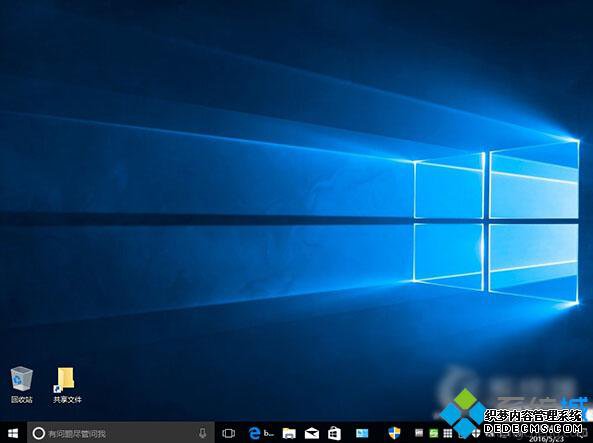Click the 共享文件 label text
The width and height of the screenshot is (593, 443).
point(67,399)
